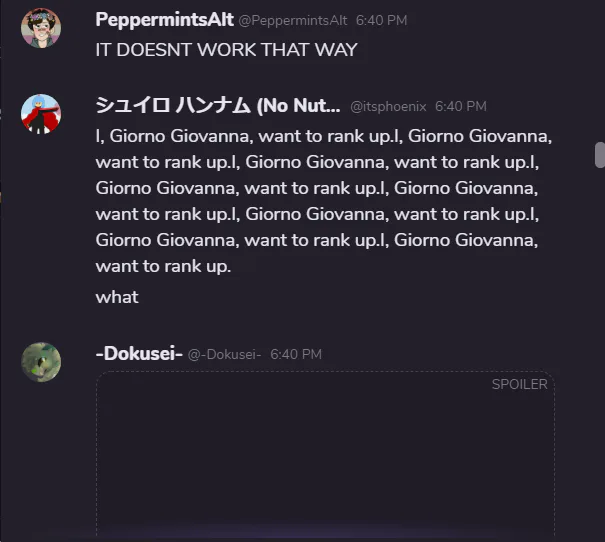Open itsphoenix's user avatar

tap(41, 114)
